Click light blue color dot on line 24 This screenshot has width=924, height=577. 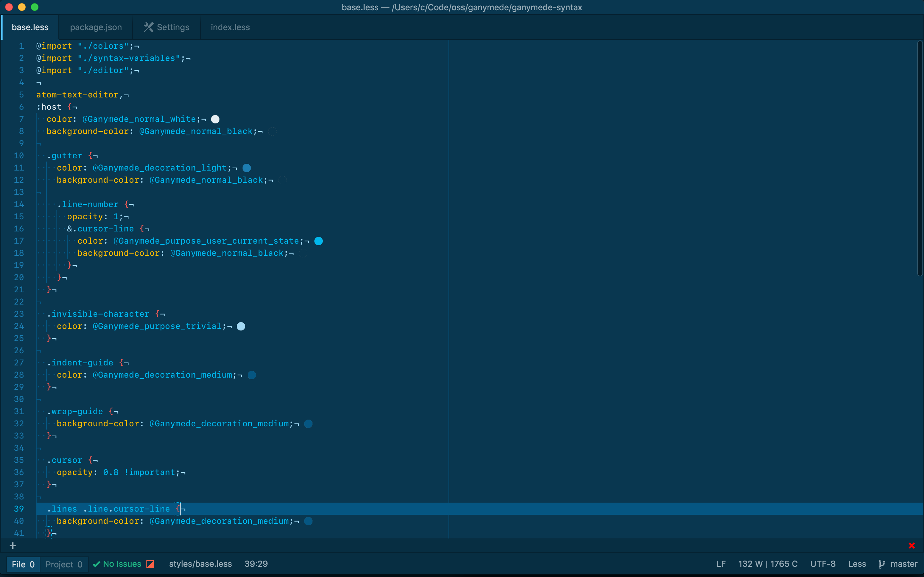[241, 326]
